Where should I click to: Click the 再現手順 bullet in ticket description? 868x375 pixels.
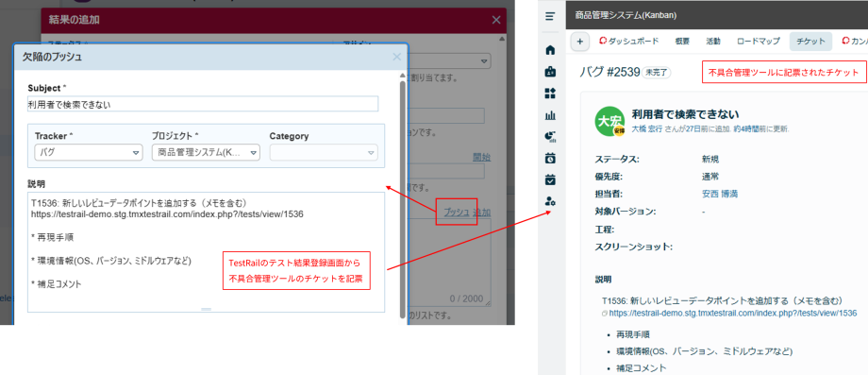click(632, 334)
